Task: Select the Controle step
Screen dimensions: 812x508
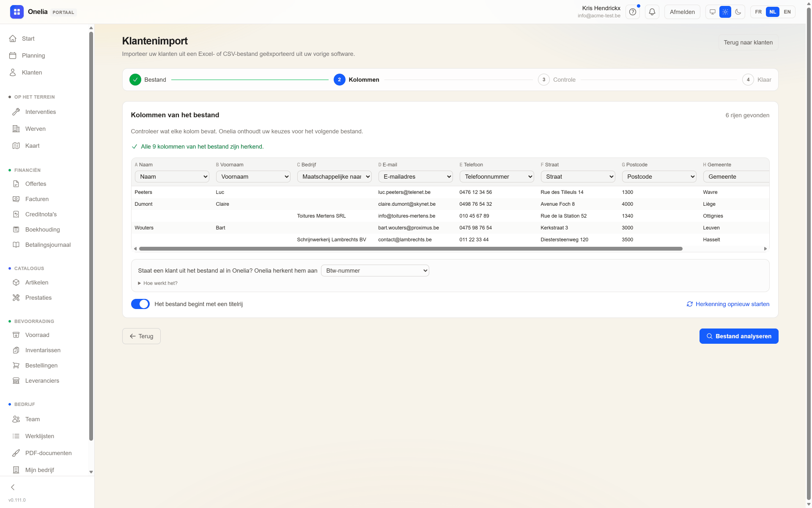Action: click(x=557, y=80)
